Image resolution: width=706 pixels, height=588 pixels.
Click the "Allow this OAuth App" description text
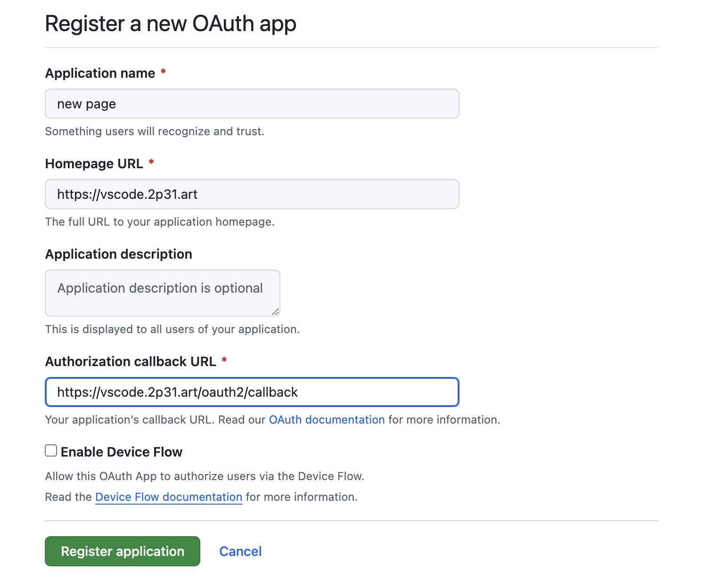[x=205, y=476]
